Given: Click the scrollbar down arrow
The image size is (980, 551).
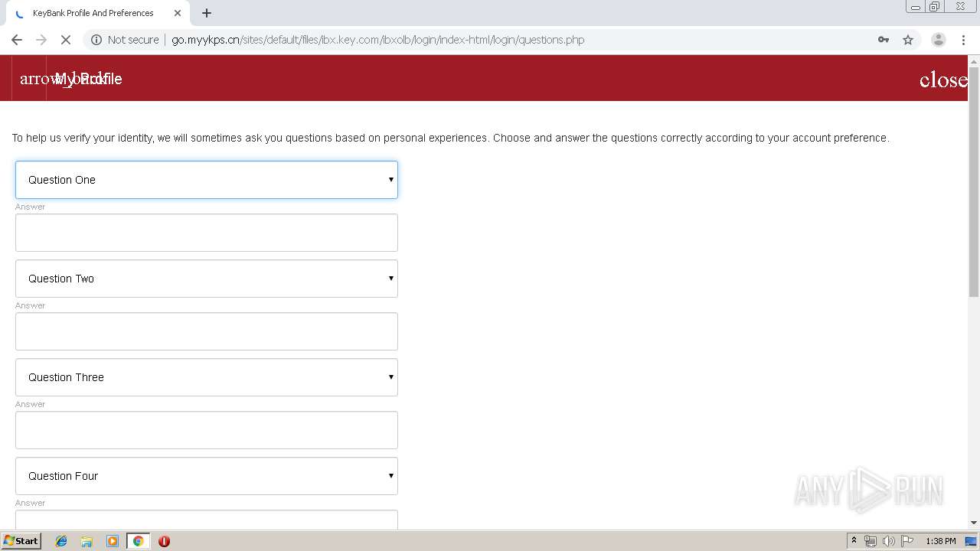Looking at the screenshot, I should pos(974,523).
